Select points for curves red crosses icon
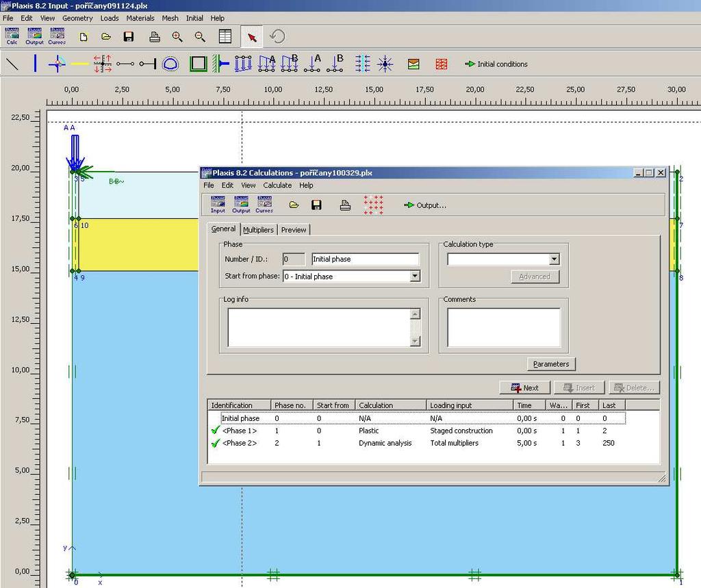 click(373, 205)
